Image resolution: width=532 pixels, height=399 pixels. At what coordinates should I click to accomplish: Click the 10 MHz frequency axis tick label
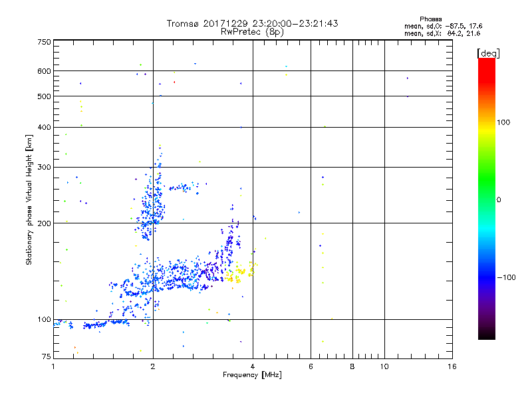(384, 366)
